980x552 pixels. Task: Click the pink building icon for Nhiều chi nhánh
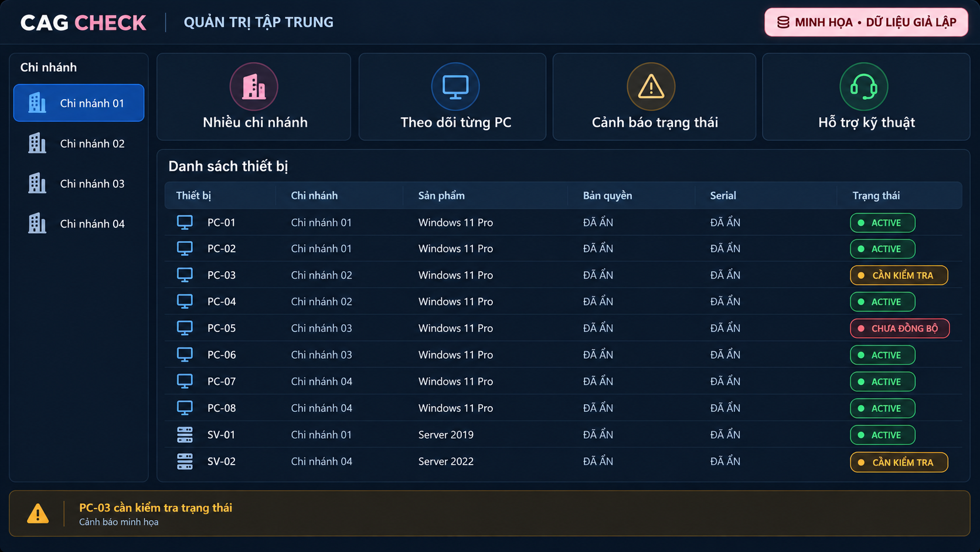254,87
